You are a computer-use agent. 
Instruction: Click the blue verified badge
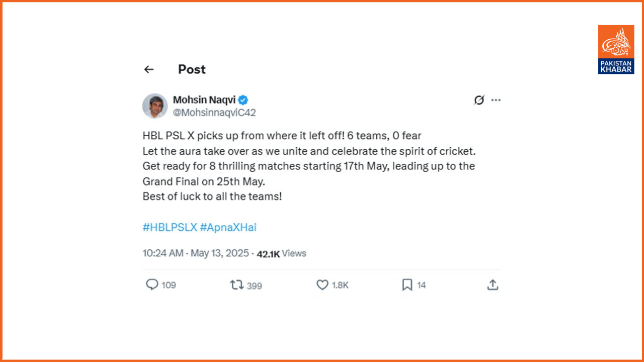243,100
